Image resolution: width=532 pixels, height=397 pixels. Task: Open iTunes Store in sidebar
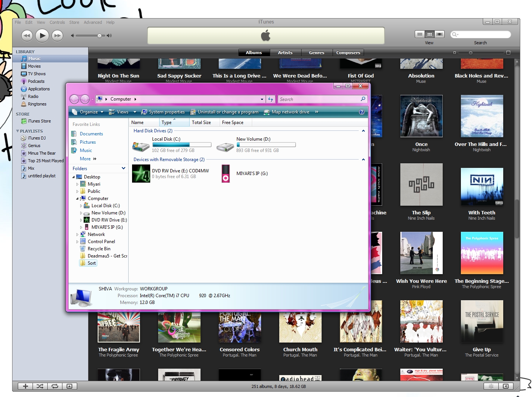[39, 121]
